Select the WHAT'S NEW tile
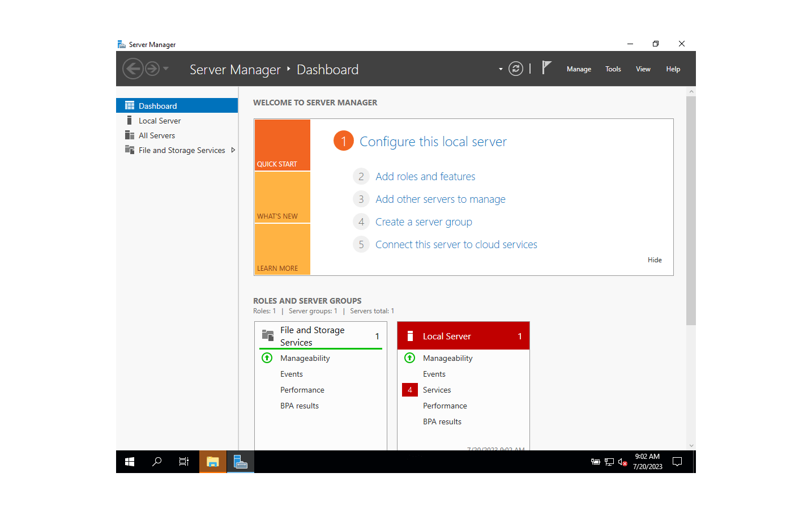Screen dimensions: 812x511 pos(283,197)
